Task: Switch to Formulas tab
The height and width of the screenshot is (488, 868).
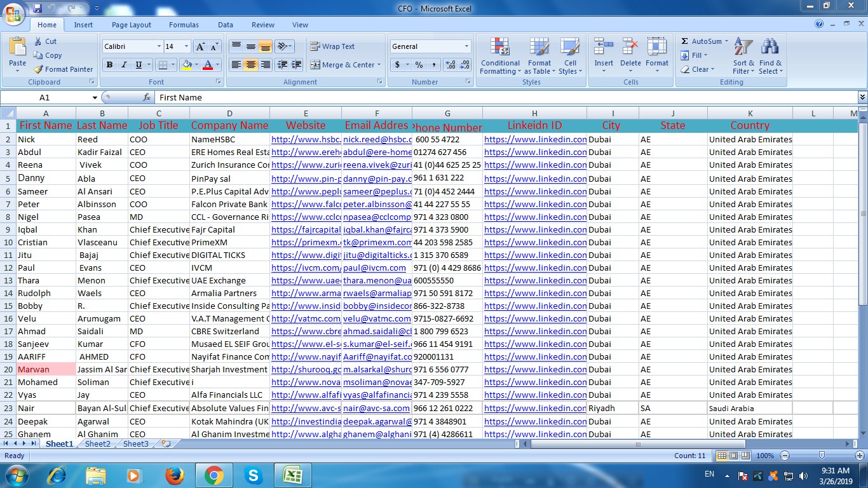Action: tap(184, 25)
